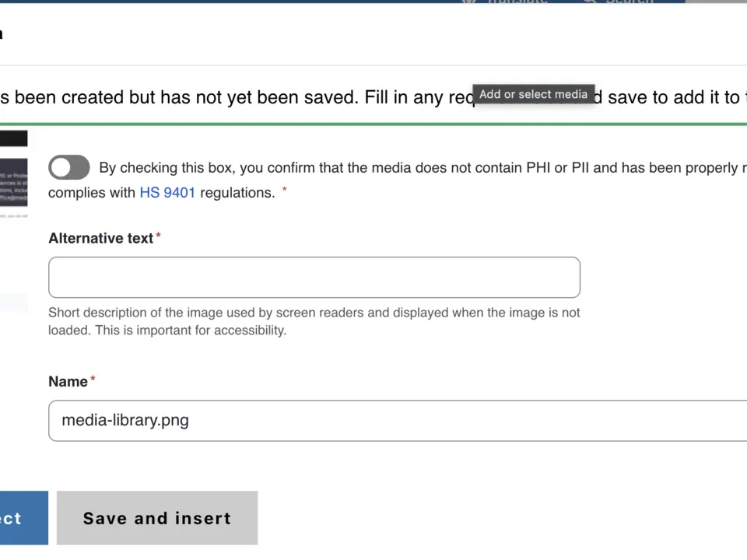This screenshot has width=747, height=560.
Task: Click the filename text media-library.png
Action: tap(124, 420)
